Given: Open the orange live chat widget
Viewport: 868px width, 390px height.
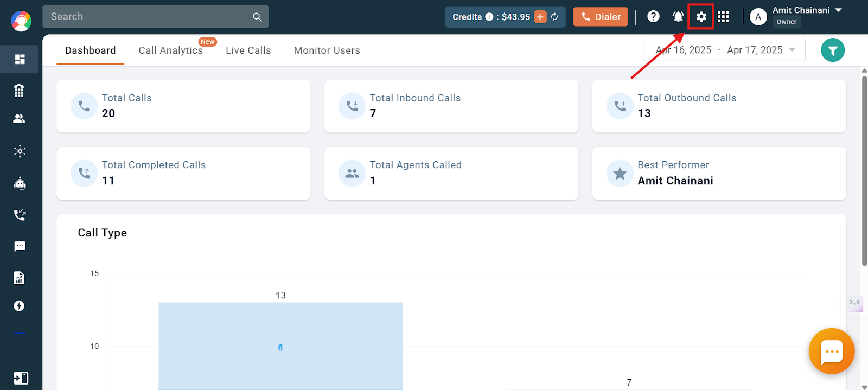Looking at the screenshot, I should pyautogui.click(x=832, y=351).
